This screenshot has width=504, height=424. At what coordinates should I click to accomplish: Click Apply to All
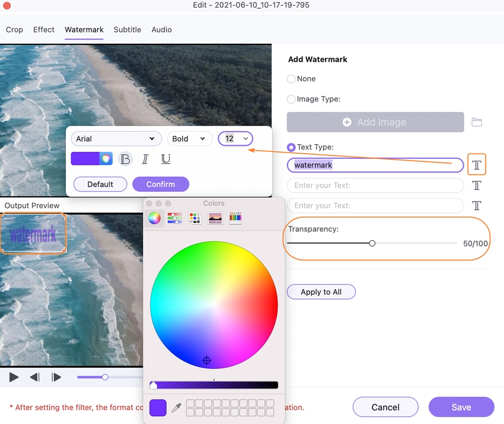pos(321,292)
